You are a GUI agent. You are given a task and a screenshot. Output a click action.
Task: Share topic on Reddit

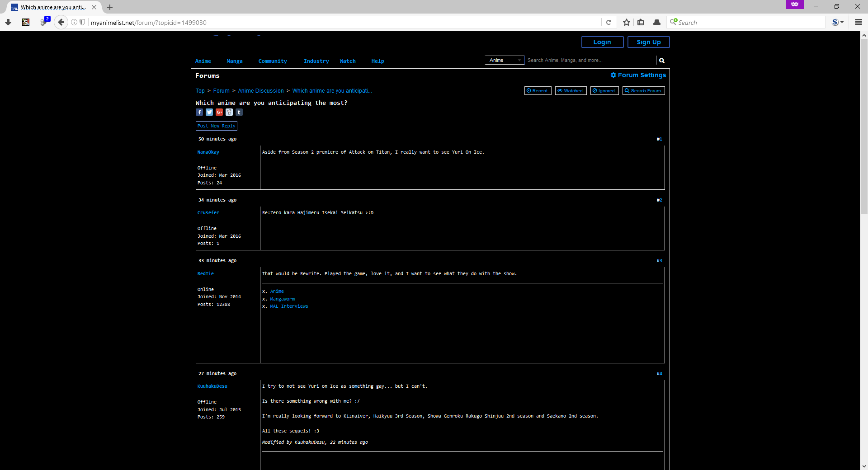pyautogui.click(x=229, y=112)
